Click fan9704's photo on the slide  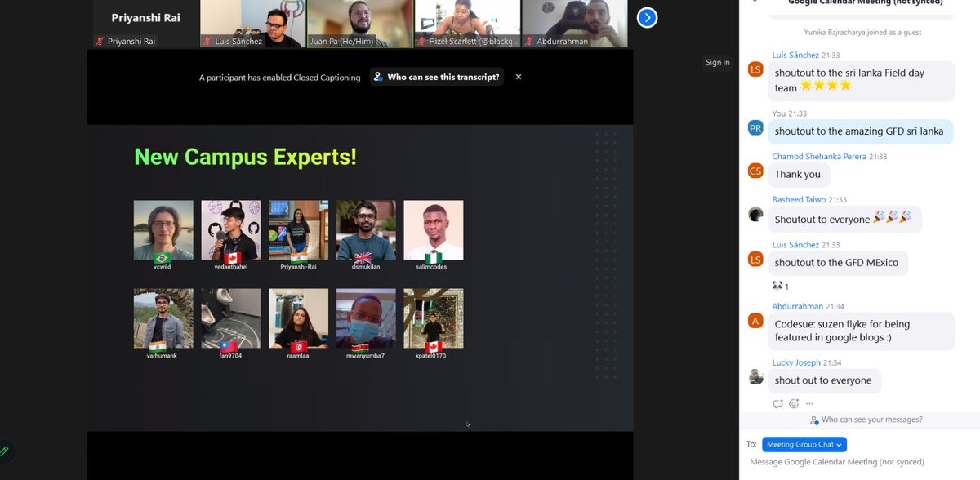(x=231, y=318)
